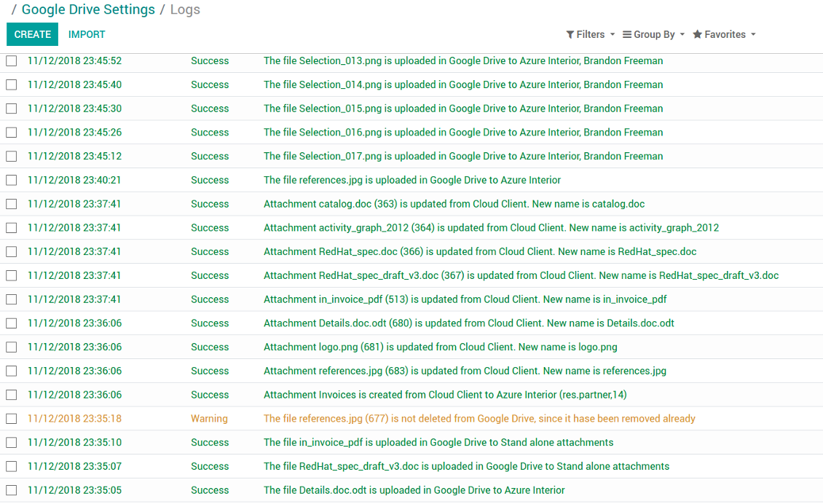The height and width of the screenshot is (504, 823).
Task: Tick checkbox for Selection_013.png log row
Action: tap(12, 61)
